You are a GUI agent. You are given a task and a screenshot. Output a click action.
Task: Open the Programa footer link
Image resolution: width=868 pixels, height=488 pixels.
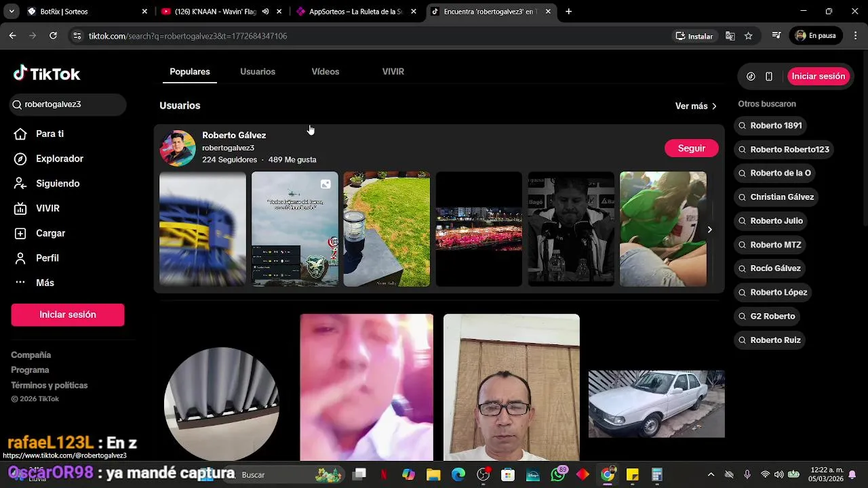30,370
